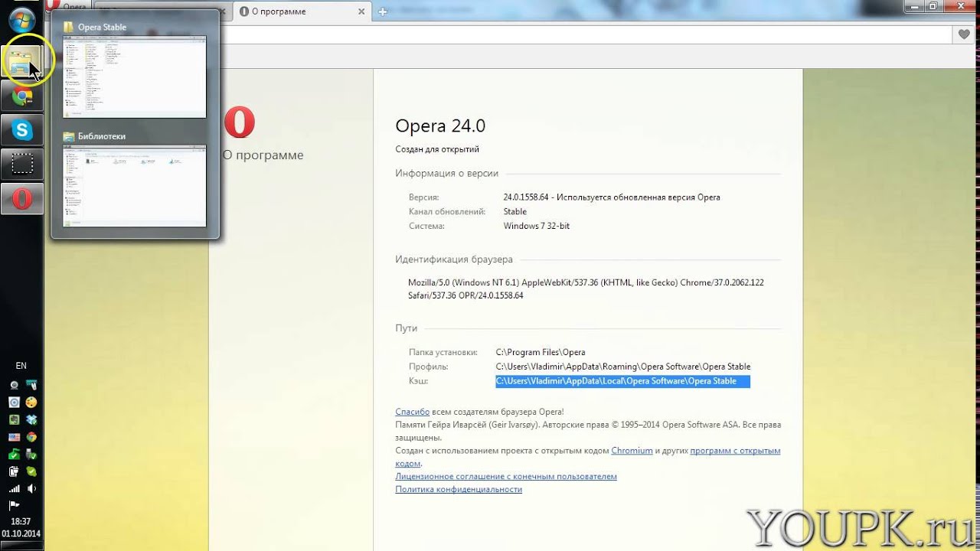Click the orange smiley face tray icon
Viewport: 980px width, 551px height.
[x=31, y=402]
